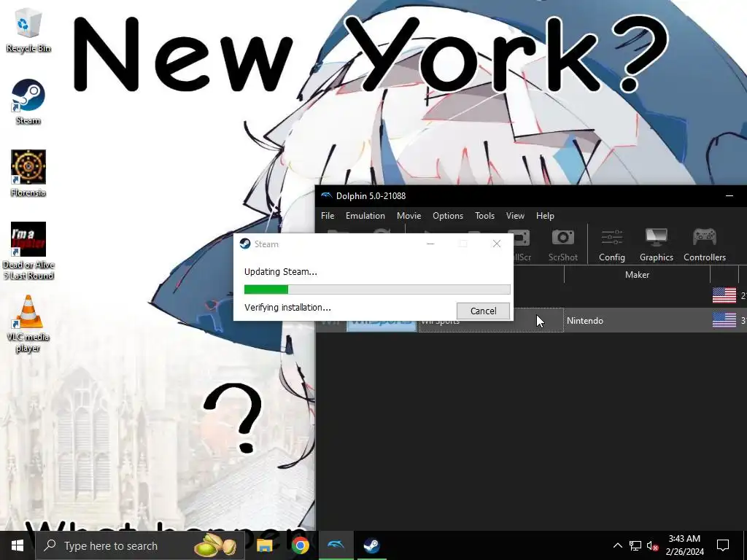The height and width of the screenshot is (560, 747).
Task: Minimize the Steam updater dialog
Action: (x=430, y=244)
